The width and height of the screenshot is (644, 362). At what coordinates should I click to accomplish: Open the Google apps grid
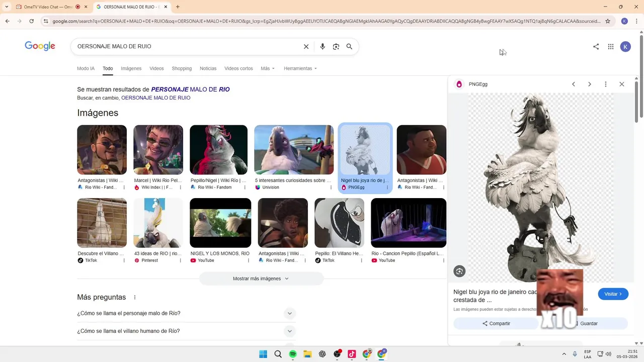pyautogui.click(x=610, y=47)
